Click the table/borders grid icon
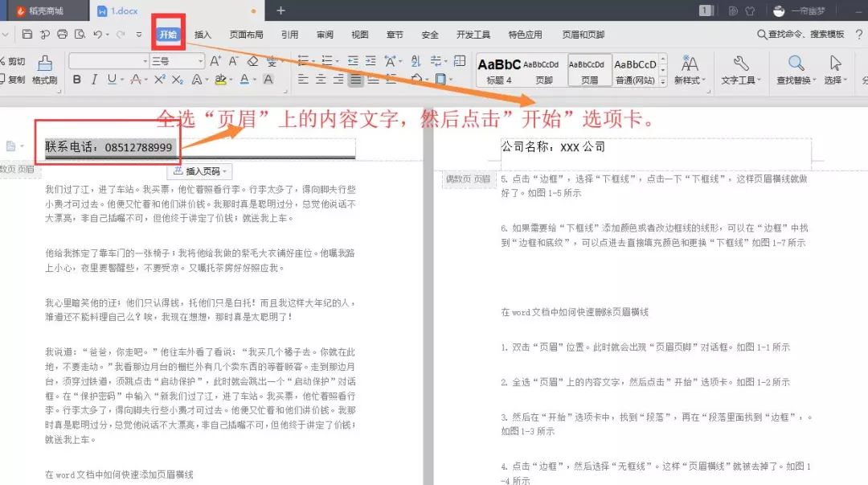Image resolution: width=868 pixels, height=485 pixels. pos(460,61)
